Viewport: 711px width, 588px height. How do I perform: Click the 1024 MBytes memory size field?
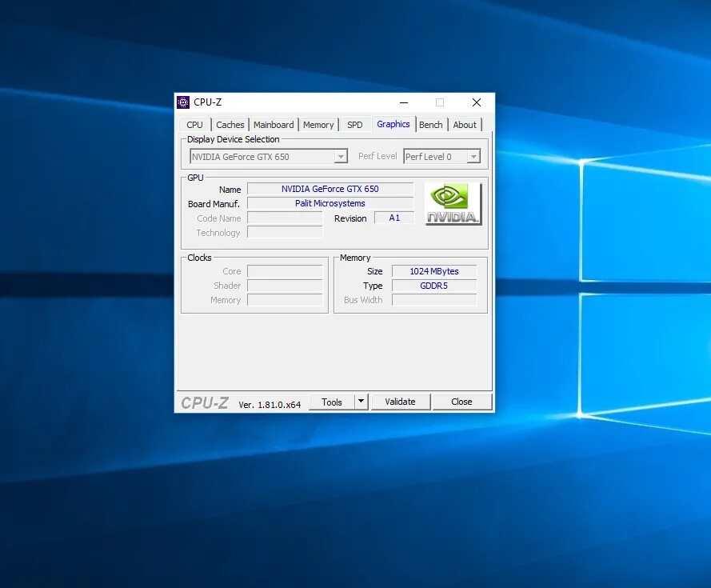(x=434, y=271)
